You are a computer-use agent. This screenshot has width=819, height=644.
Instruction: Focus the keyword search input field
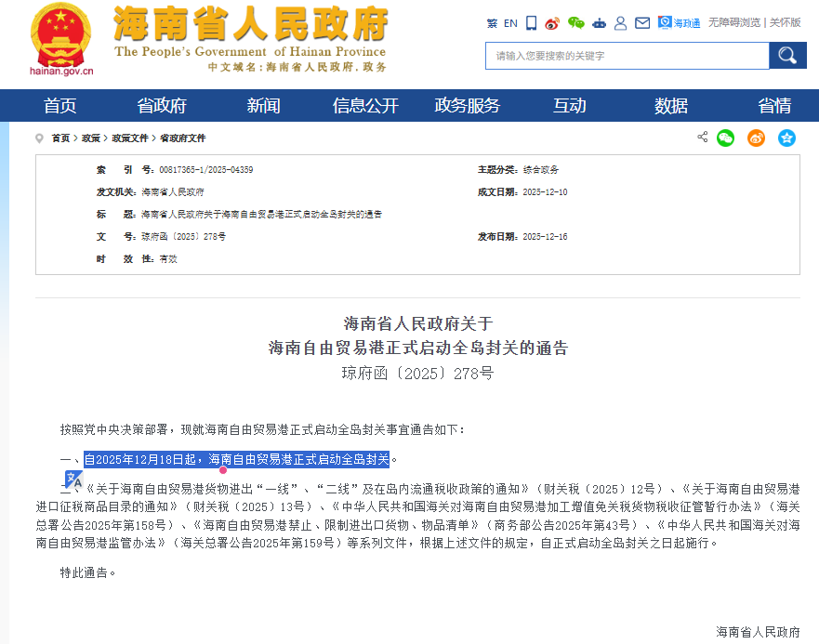(x=627, y=56)
